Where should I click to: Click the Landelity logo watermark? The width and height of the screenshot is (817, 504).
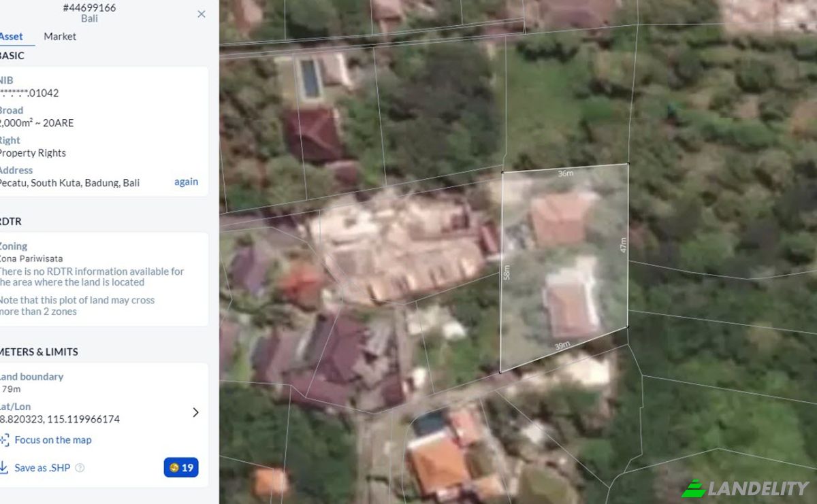tap(745, 488)
